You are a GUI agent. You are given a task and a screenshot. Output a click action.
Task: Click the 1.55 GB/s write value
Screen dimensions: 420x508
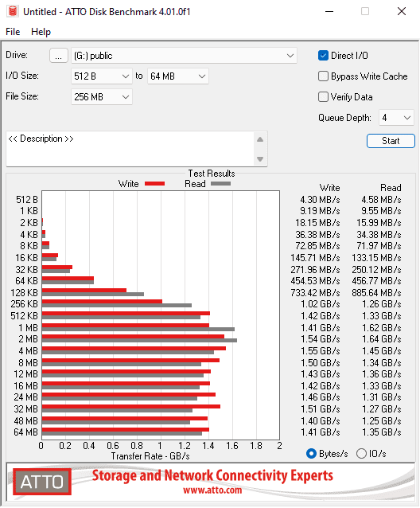coord(321,351)
